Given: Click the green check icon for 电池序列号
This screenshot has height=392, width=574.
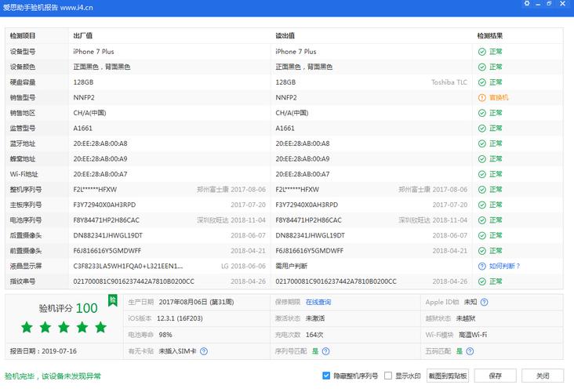Looking at the screenshot, I should click(482, 220).
